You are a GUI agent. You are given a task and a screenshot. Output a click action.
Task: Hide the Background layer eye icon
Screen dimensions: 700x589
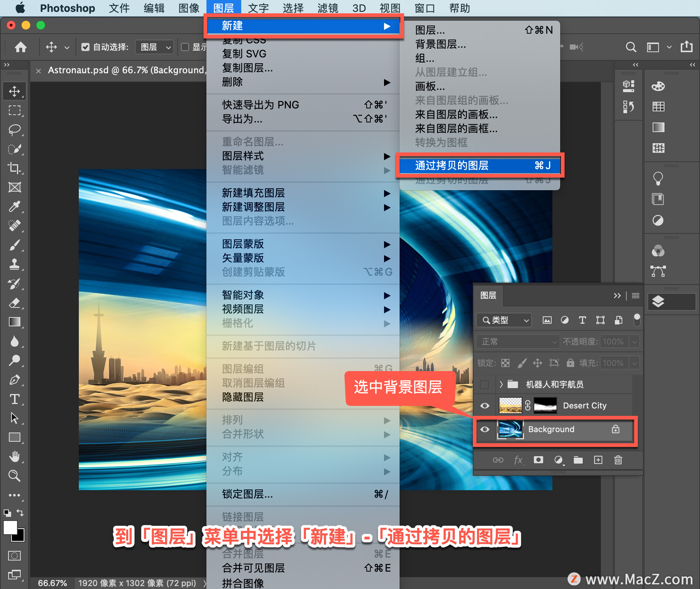coord(485,429)
